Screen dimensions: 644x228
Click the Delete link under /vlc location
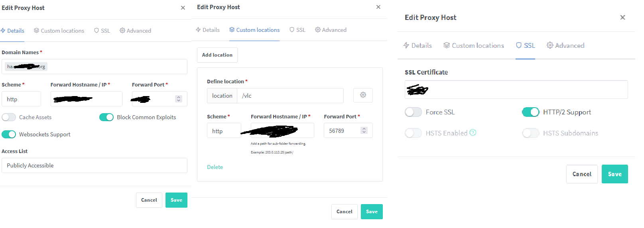(x=215, y=167)
